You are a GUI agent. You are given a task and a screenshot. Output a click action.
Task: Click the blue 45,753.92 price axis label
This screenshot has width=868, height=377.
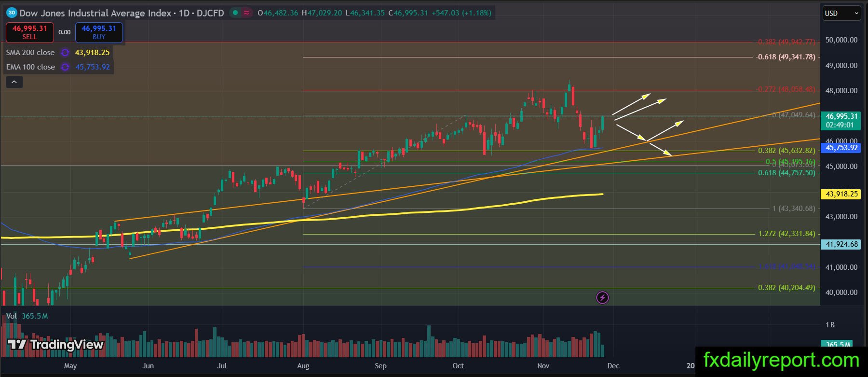click(x=841, y=148)
